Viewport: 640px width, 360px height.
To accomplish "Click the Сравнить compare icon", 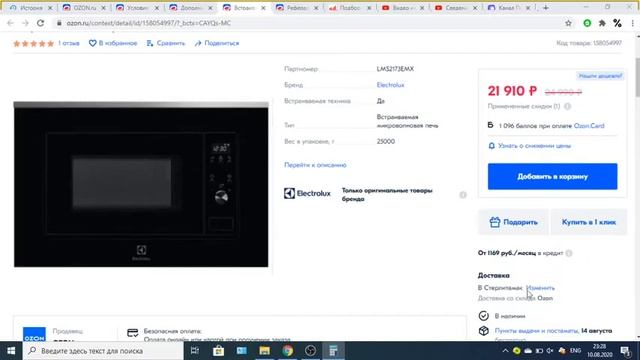I will (150, 43).
